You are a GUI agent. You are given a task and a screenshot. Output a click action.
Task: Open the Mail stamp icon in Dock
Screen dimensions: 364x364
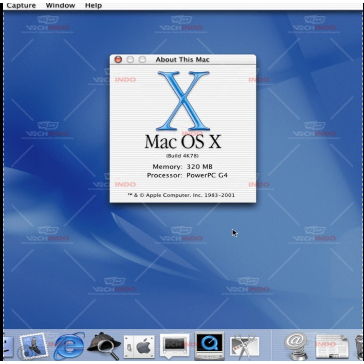33,346
